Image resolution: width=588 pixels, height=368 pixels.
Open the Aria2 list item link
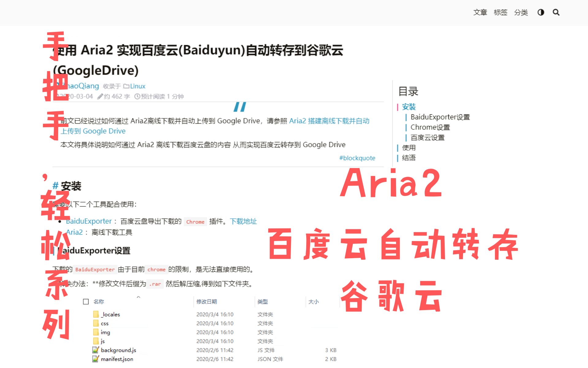[74, 232]
